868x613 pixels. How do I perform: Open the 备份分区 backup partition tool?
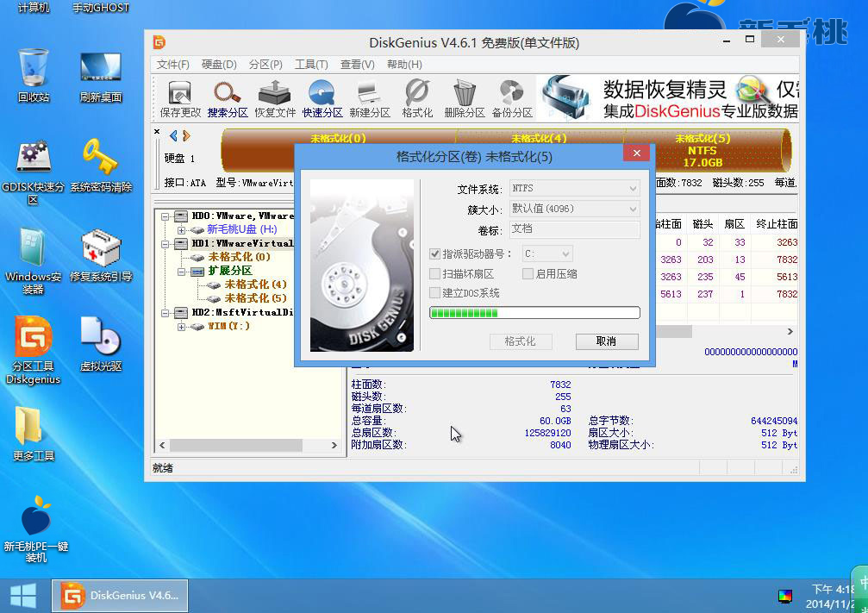[x=512, y=99]
